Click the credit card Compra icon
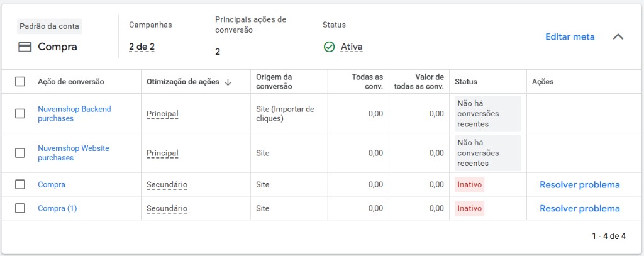Screen dimensions: 644x256 (25, 47)
